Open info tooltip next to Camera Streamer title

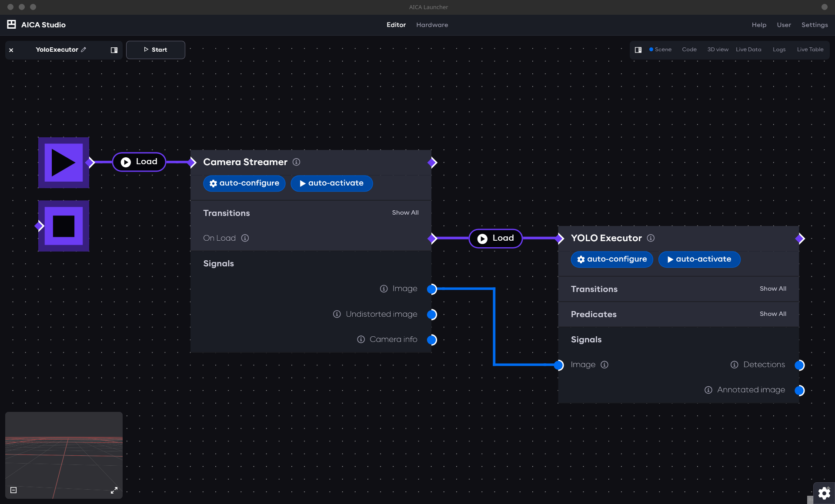pyautogui.click(x=296, y=162)
